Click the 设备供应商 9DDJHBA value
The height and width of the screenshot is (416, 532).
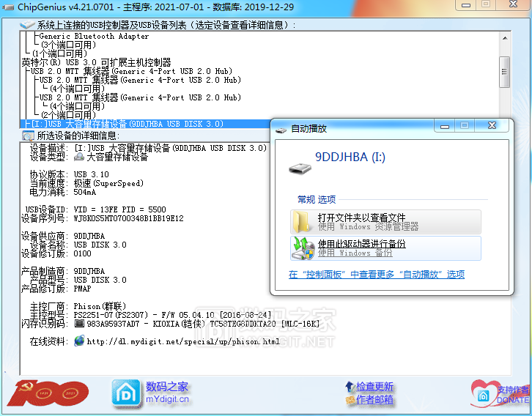coord(89,236)
